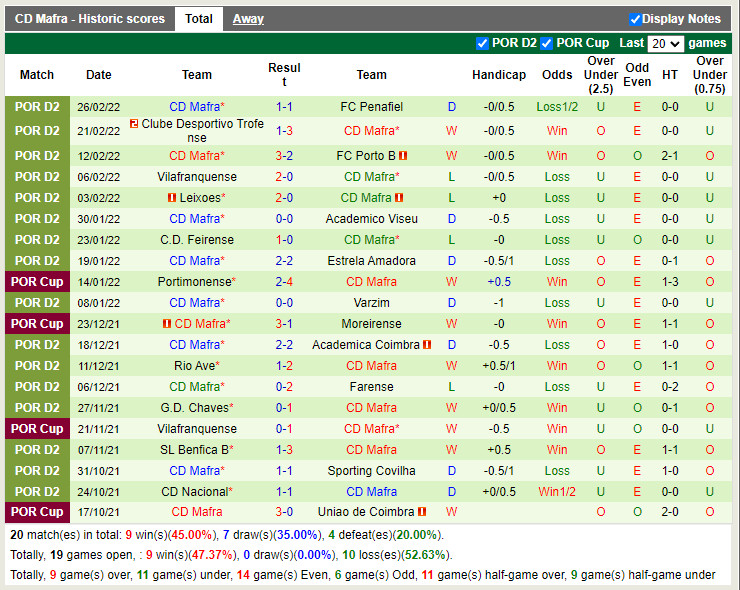Image resolution: width=740 pixels, height=590 pixels.
Task: Open G.D. Chaves team link
Action: coord(197,408)
